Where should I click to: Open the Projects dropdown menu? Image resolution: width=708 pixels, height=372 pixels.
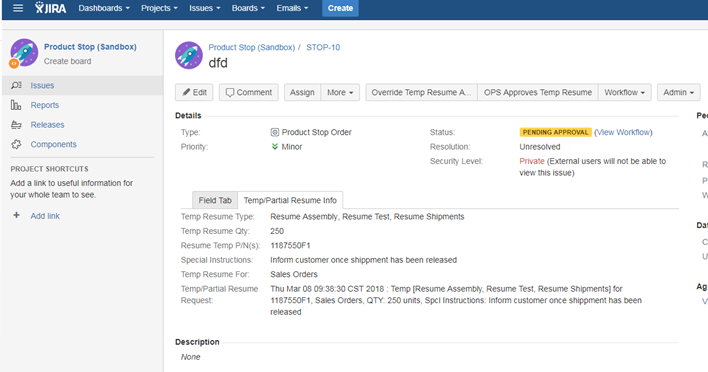click(x=159, y=8)
